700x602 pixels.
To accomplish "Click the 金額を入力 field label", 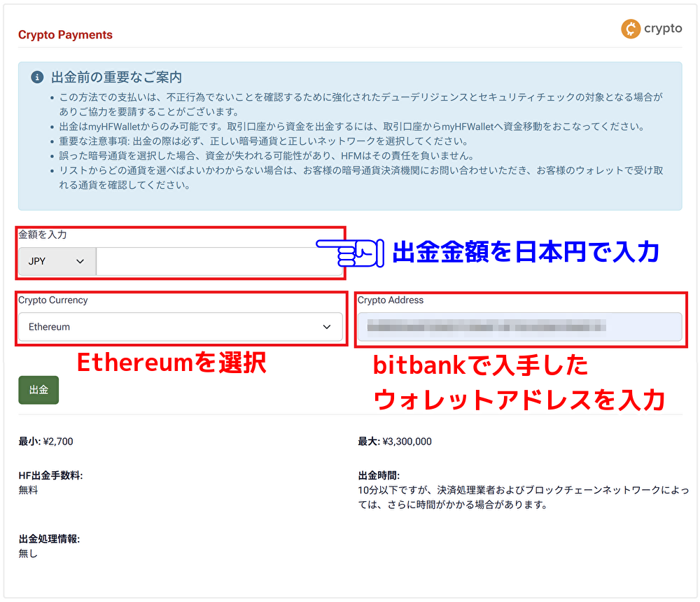I will click(x=43, y=235).
